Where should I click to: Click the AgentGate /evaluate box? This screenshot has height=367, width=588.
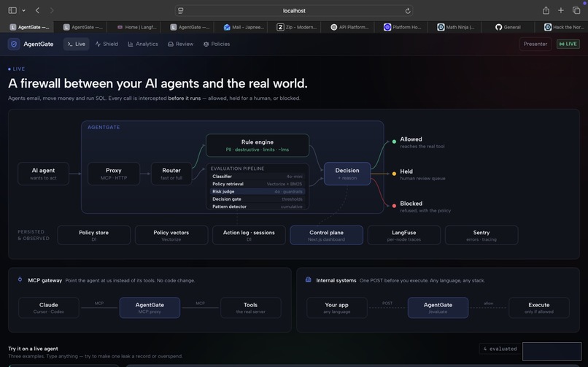[438, 308]
